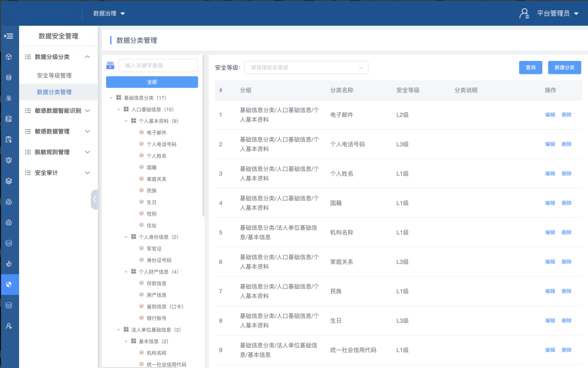This screenshot has height=368, width=588.
Task: Collapse the 法人单位基础信息 tree node arrow
Action: point(119,330)
